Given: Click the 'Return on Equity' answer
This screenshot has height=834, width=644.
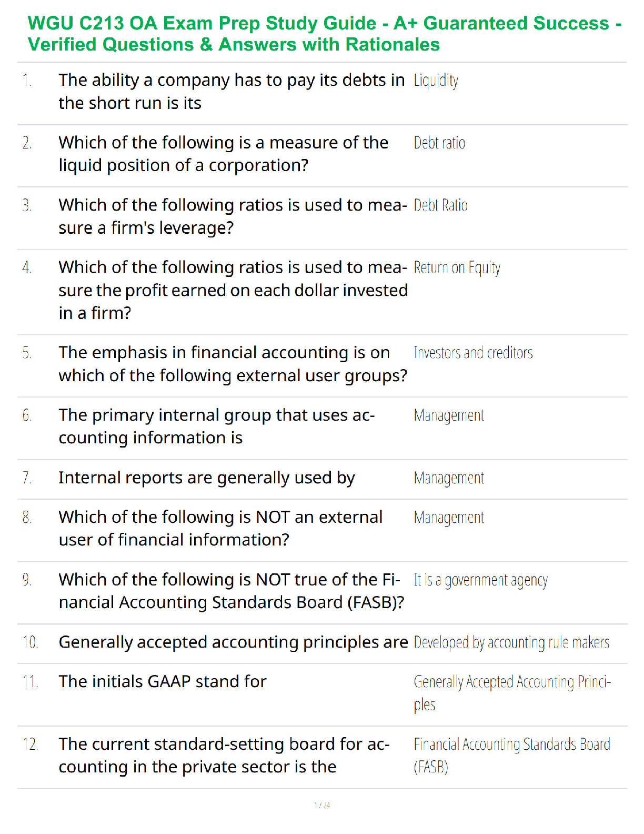Looking at the screenshot, I should coord(457,268).
